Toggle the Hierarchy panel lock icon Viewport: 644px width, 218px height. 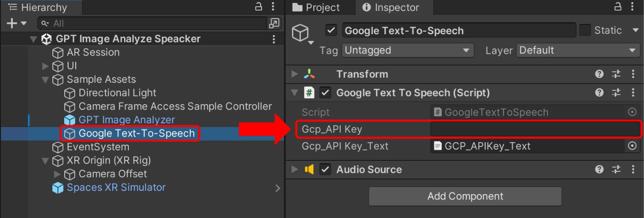tap(259, 7)
